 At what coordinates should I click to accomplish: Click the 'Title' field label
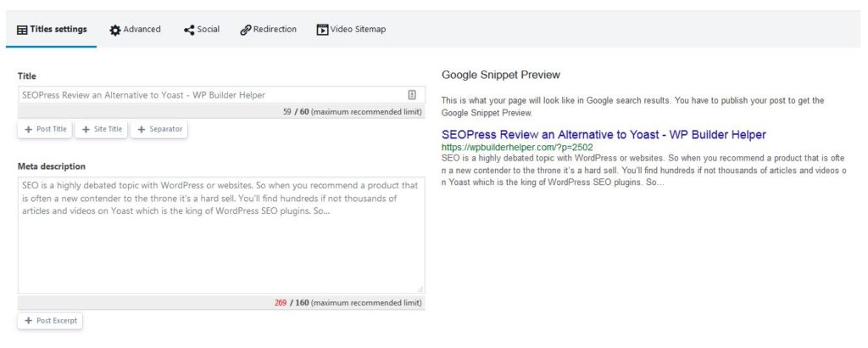coord(26,76)
